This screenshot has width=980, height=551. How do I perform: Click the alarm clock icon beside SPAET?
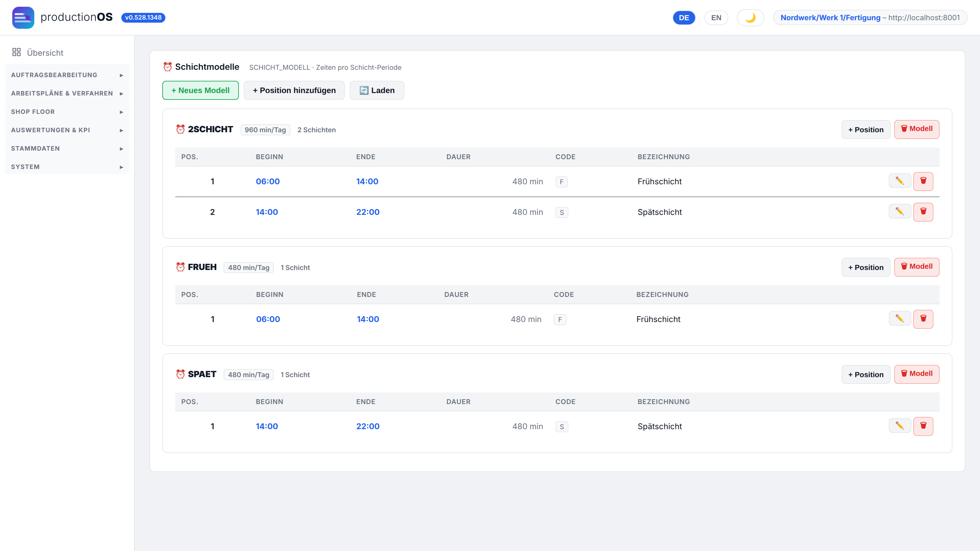pos(180,375)
